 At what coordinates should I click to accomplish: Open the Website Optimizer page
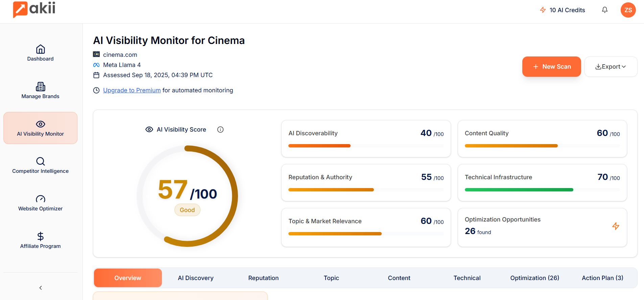click(x=40, y=203)
